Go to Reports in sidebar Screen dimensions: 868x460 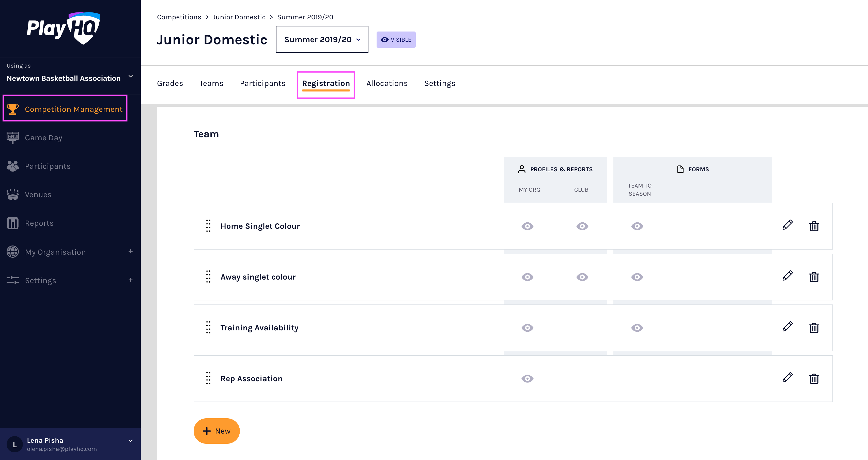[39, 223]
